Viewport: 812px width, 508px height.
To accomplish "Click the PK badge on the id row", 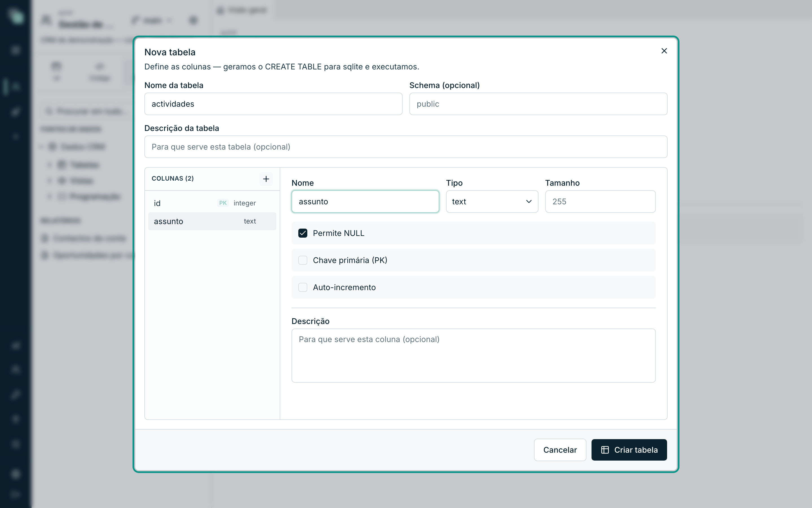I will click(223, 203).
